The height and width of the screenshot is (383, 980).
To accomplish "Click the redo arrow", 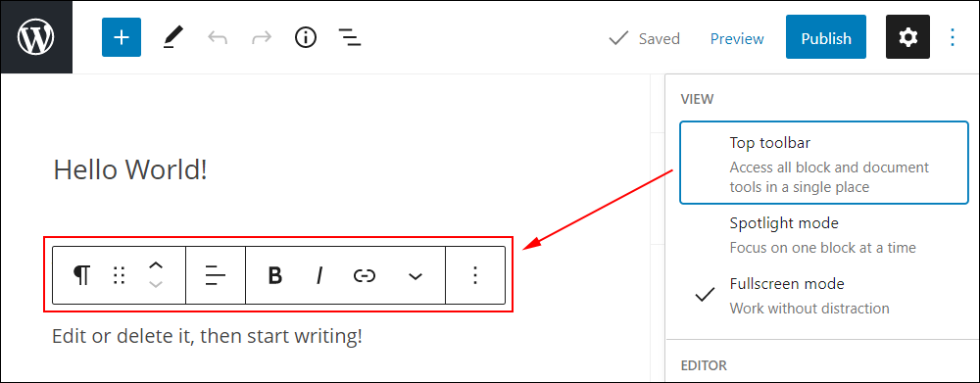I will 262,38.
